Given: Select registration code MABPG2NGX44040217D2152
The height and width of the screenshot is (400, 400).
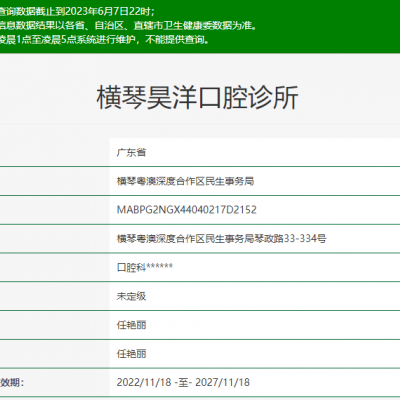Looking at the screenshot, I should pyautogui.click(x=187, y=210).
